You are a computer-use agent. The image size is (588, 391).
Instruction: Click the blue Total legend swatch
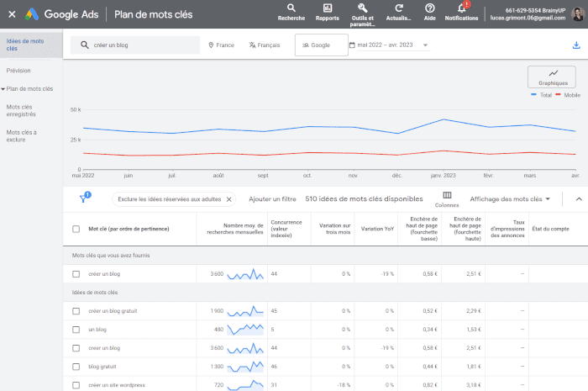click(x=533, y=95)
